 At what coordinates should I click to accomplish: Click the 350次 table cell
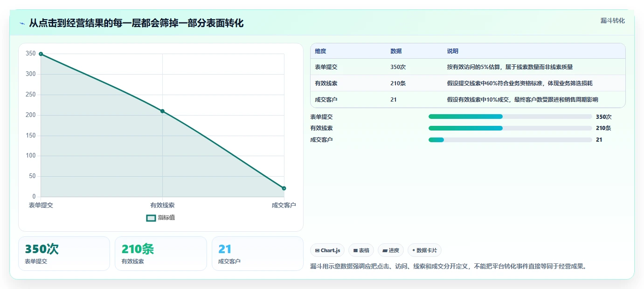click(x=398, y=67)
